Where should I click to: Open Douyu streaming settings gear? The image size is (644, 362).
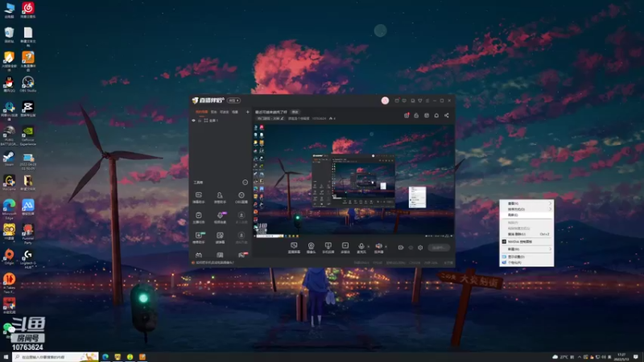(420, 248)
